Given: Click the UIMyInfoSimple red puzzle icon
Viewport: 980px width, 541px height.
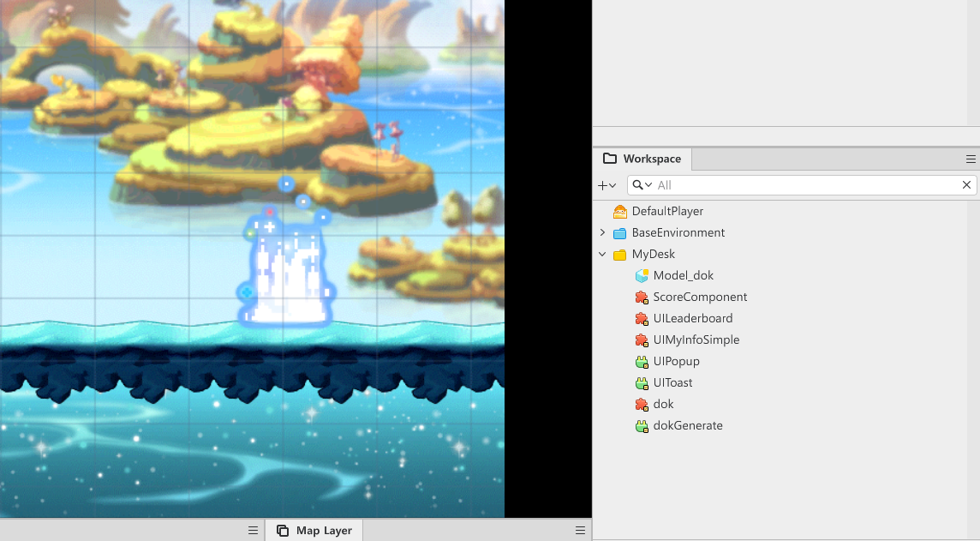Looking at the screenshot, I should click(x=642, y=340).
